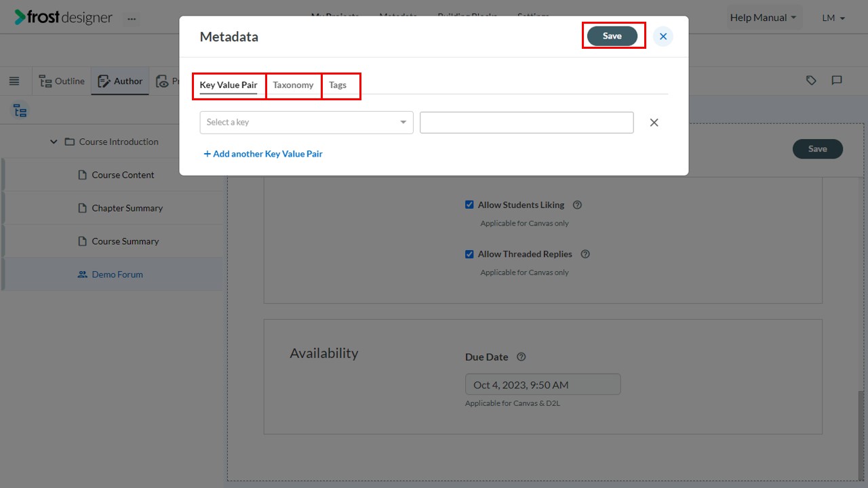
Task: Uncheck Allow Threaded Replies checkbox
Action: pos(469,254)
